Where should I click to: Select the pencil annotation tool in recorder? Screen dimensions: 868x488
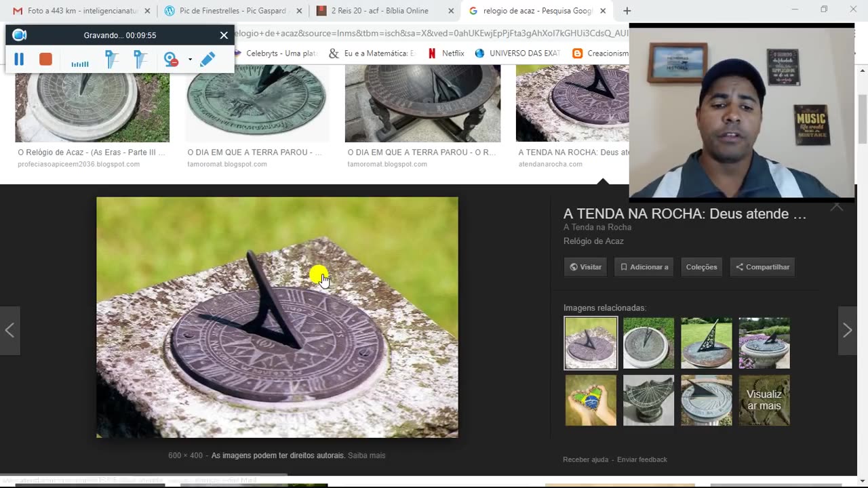pos(208,60)
